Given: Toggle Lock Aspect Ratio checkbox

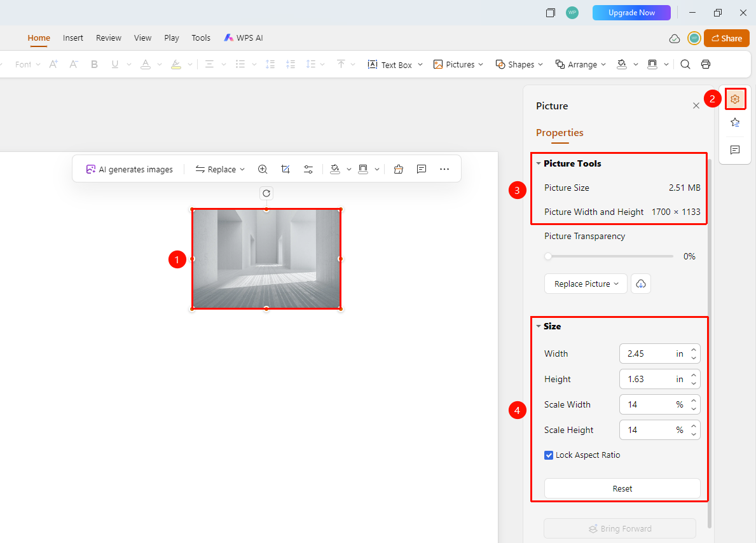Looking at the screenshot, I should point(549,455).
